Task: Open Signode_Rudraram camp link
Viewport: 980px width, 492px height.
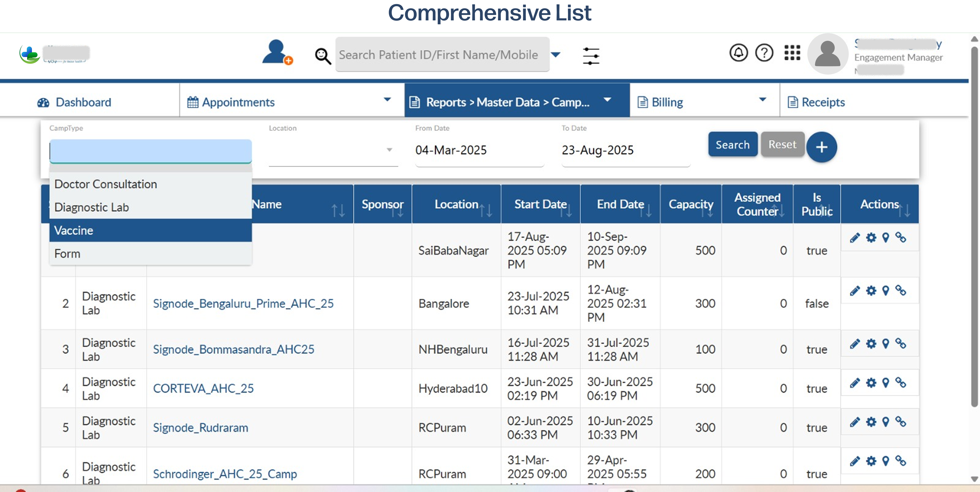Action: click(201, 428)
